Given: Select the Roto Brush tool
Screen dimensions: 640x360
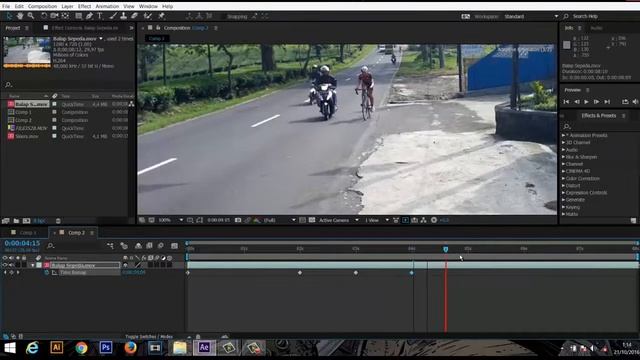Looking at the screenshot, I should click(148, 16).
